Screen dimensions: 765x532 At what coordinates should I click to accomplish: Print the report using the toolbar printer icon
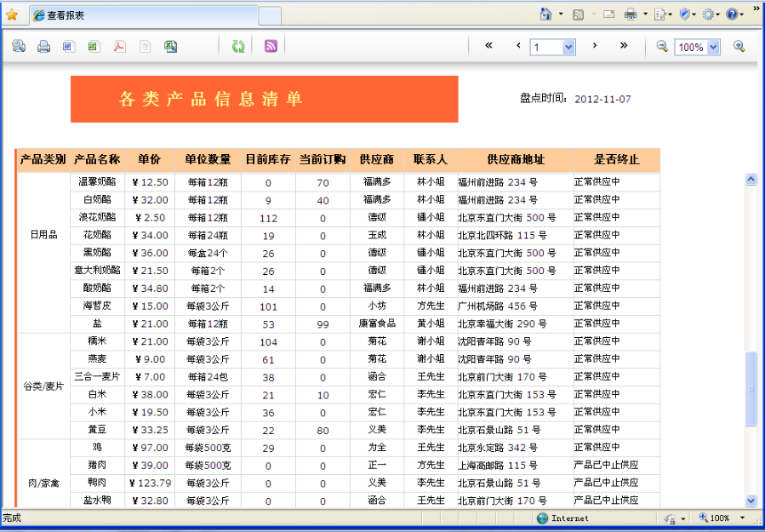[43, 47]
